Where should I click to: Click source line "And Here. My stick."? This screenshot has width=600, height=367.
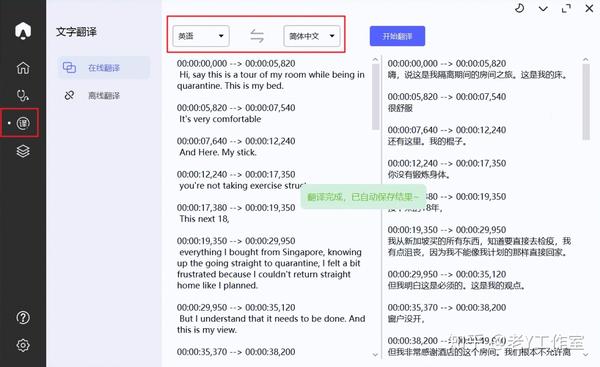coord(218,152)
